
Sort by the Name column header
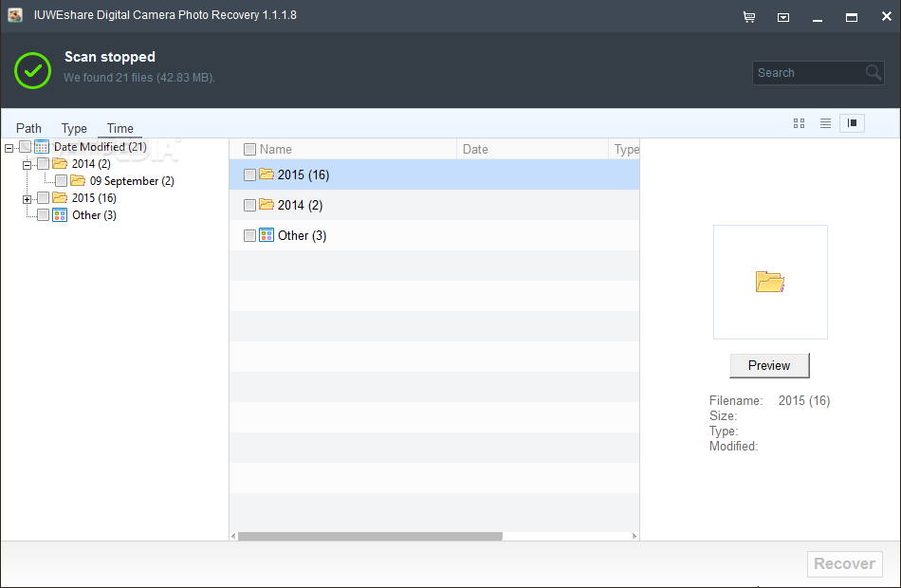tap(342, 150)
